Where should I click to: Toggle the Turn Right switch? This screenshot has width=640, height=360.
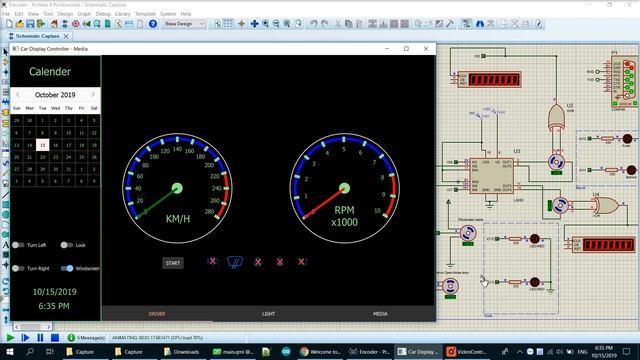click(18, 268)
